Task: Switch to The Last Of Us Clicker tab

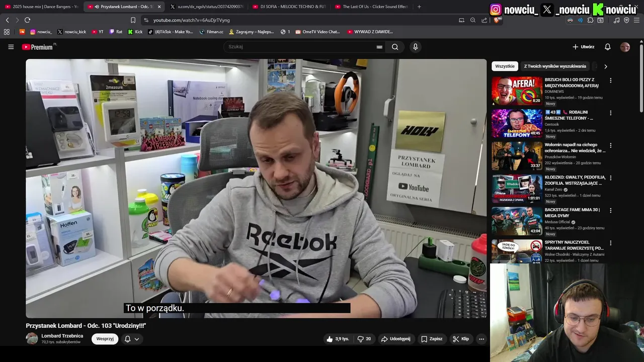Action: [x=372, y=7]
